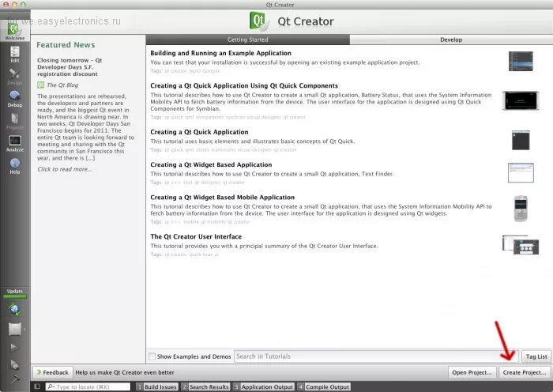
Task: Open the Qt Widget Based Mobile Application tutorial
Action: pyautogui.click(x=222, y=197)
